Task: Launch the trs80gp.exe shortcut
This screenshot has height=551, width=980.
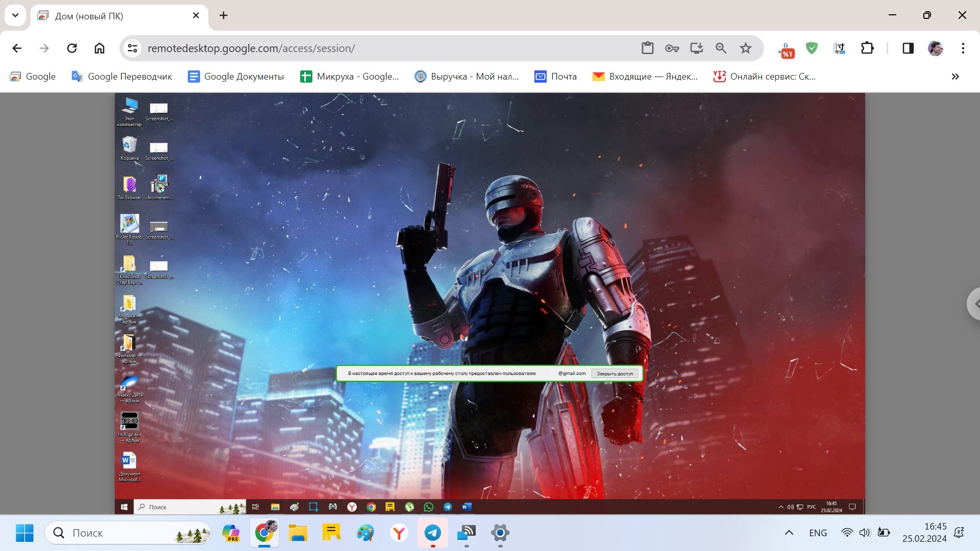Action: coord(129,428)
